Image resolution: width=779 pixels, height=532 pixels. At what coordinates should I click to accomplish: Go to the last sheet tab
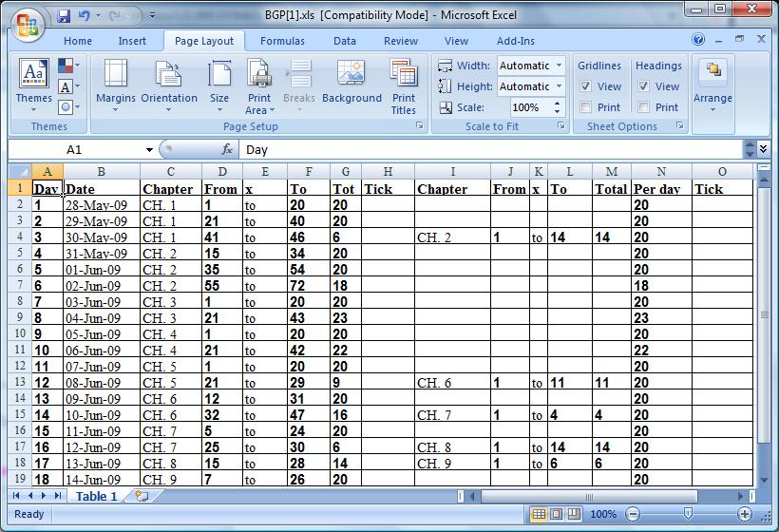coord(58,496)
